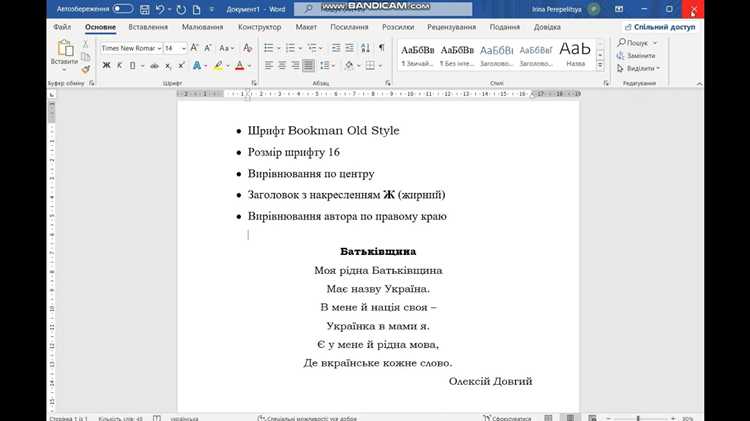Click the Спільний доступ button
The image size is (750, 421).
point(661,27)
